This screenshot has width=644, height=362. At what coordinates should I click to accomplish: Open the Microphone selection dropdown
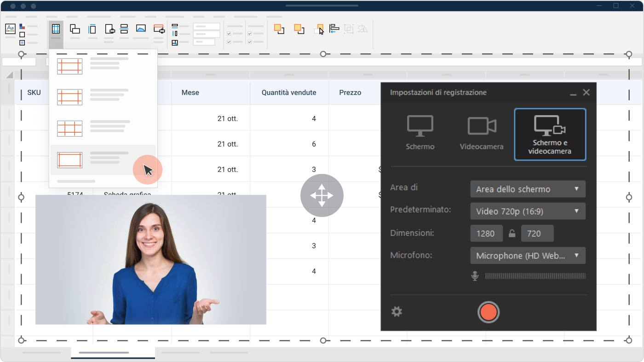[528, 255]
